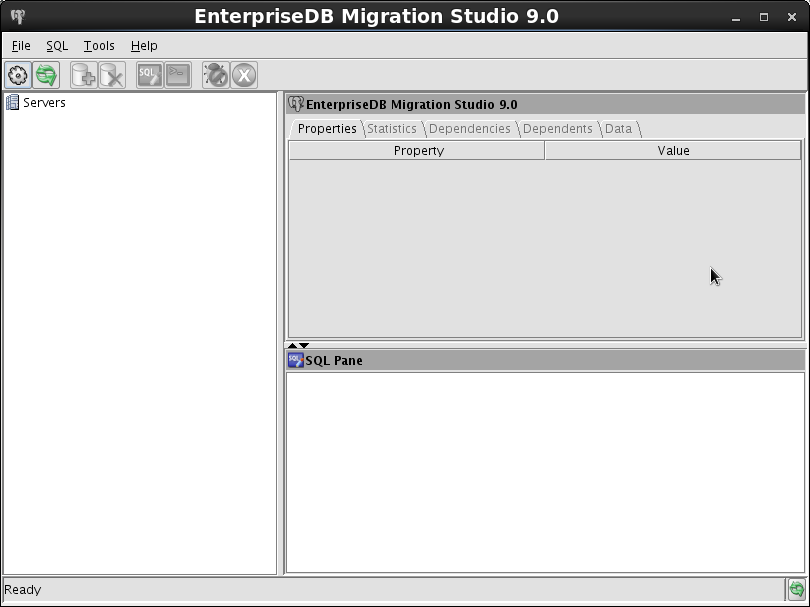
Task: Switch to the Statistics tab
Action: (392, 129)
